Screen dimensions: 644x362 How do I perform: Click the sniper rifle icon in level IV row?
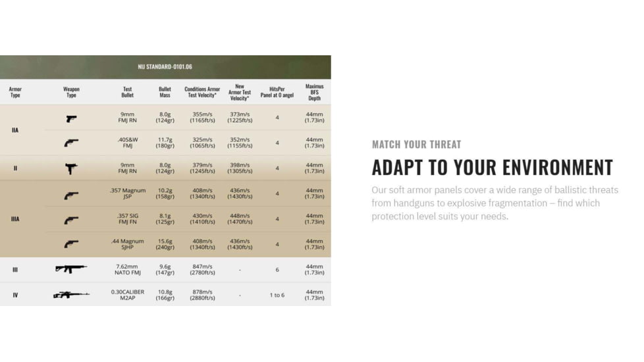[71, 295]
